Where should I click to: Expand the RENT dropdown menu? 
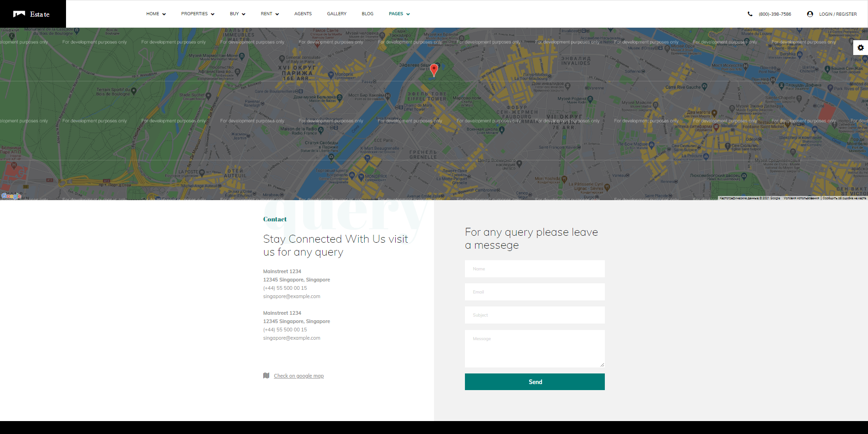pos(270,14)
